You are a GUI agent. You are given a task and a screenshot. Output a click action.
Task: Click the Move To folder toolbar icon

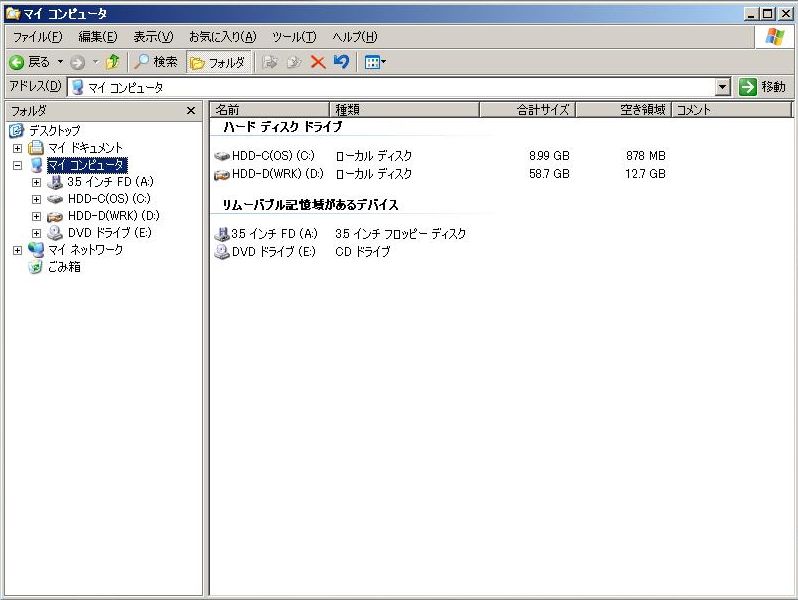[270, 63]
